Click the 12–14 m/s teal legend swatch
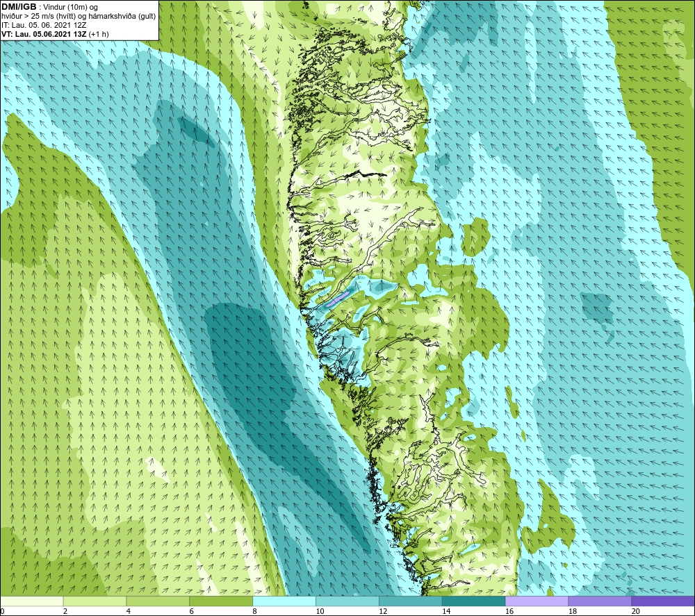 (411, 601)
